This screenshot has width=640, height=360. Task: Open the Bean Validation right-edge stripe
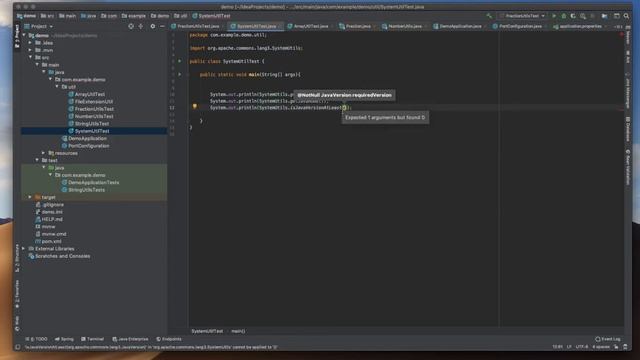click(x=628, y=167)
